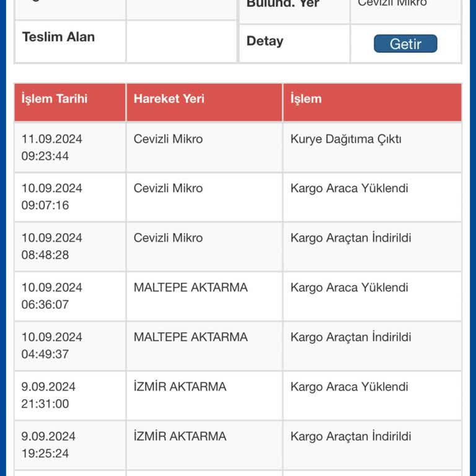
Task: Click the İşlem column header
Action: coord(306,99)
